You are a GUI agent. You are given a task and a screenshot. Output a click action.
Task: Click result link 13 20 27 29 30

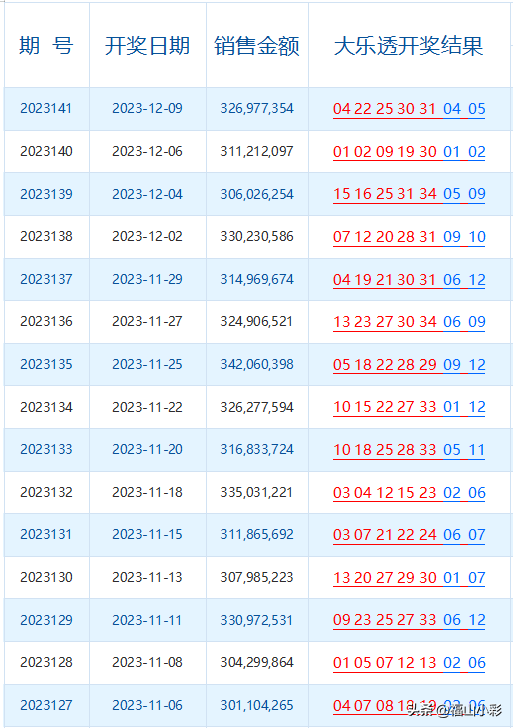point(385,578)
